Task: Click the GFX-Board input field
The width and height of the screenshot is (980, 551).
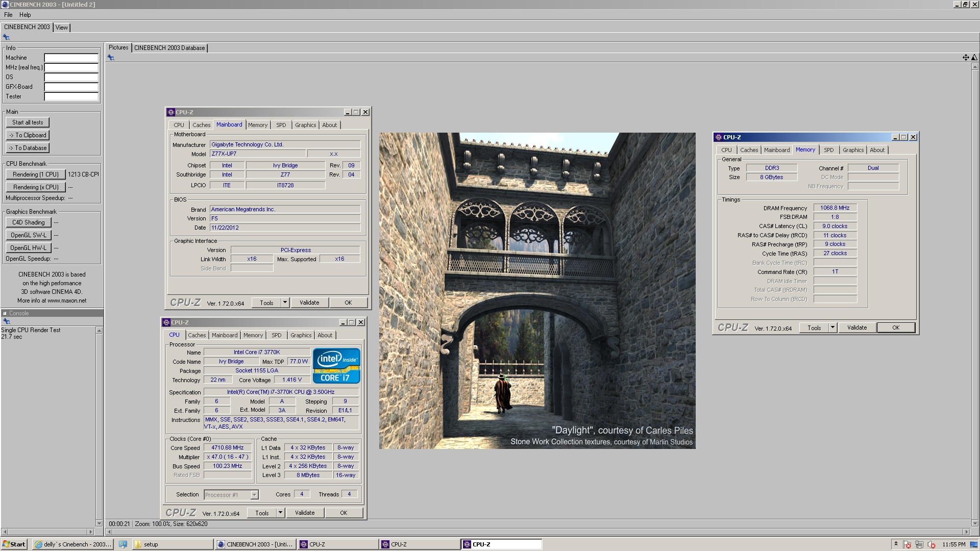Action: click(x=71, y=87)
